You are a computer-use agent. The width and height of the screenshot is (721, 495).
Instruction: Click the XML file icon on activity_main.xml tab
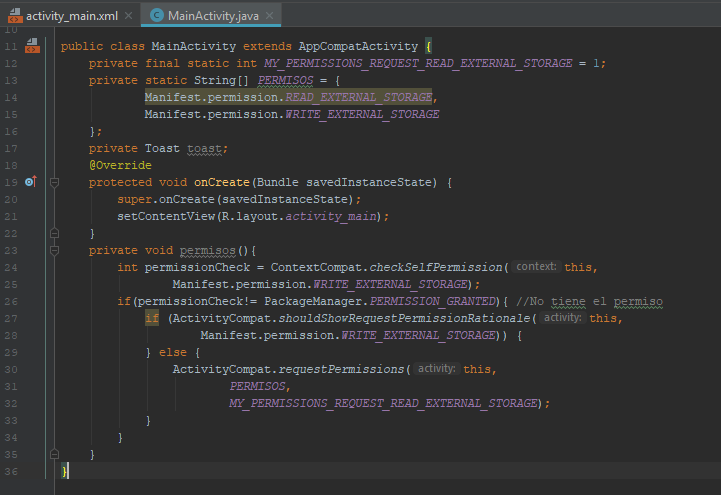tap(13, 15)
